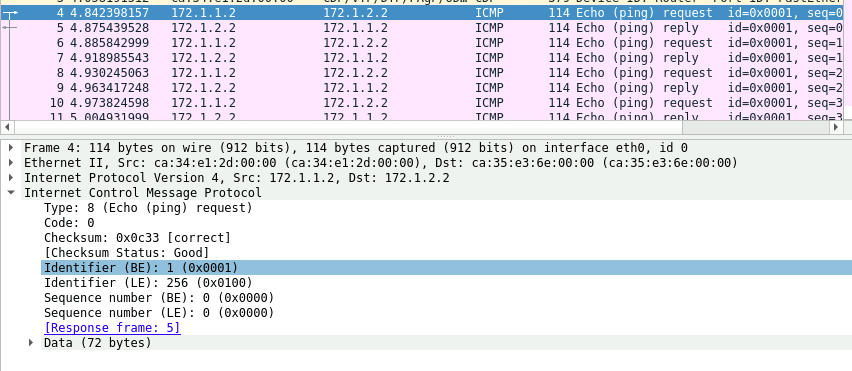852x371 pixels.
Task: Expand Internet Protocol Version 4 node
Action: (x=11, y=178)
